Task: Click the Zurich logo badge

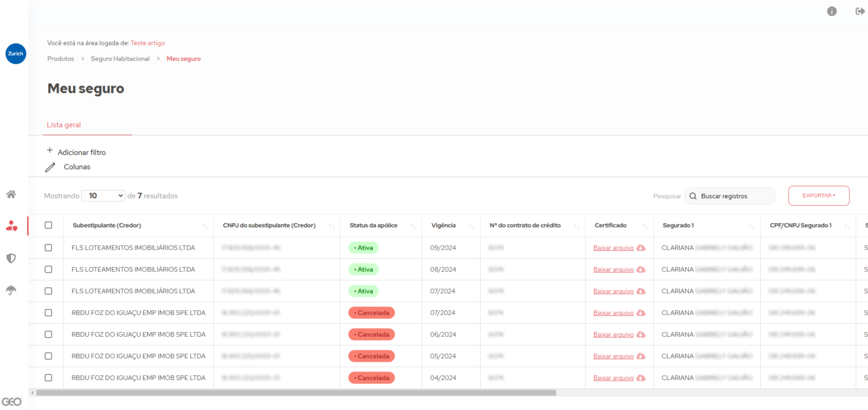Action: pos(16,54)
